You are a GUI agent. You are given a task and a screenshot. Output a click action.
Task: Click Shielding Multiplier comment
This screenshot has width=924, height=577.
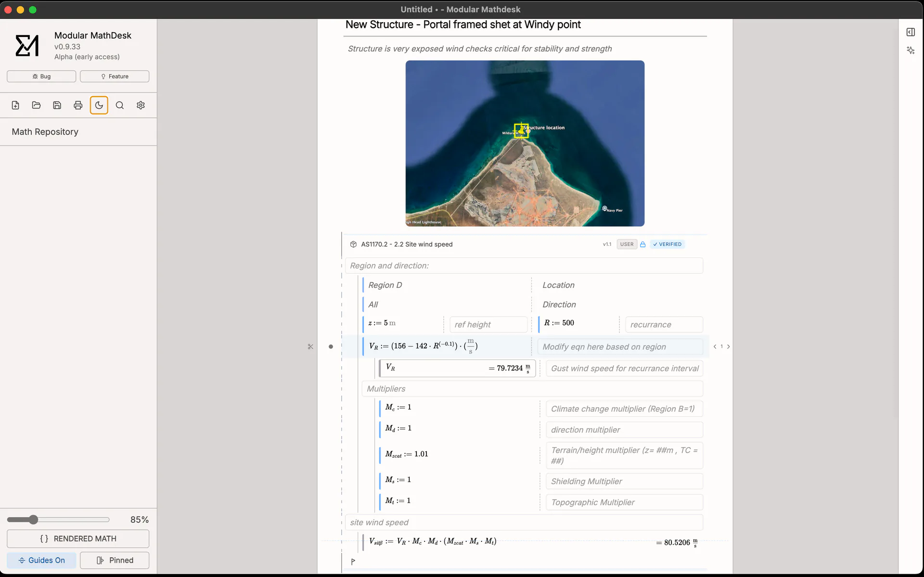pyautogui.click(x=625, y=482)
